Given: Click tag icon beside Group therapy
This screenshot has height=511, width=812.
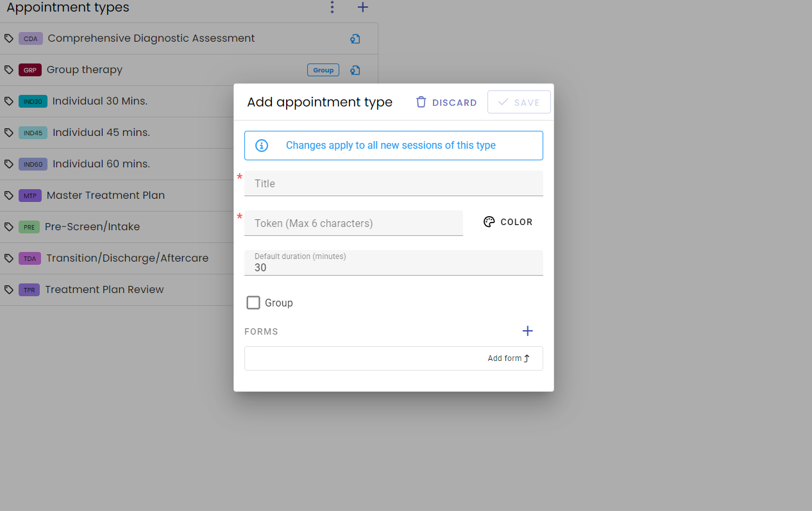Looking at the screenshot, I should [x=9, y=70].
